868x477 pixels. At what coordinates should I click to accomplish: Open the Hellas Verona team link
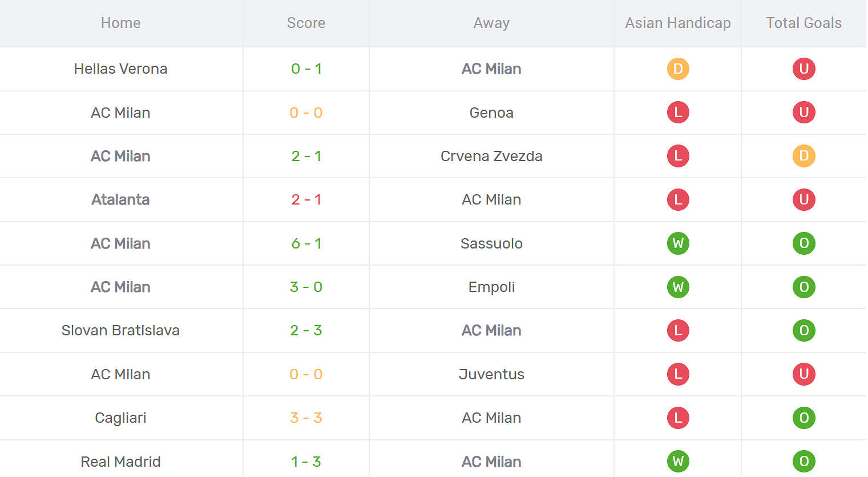click(x=120, y=69)
